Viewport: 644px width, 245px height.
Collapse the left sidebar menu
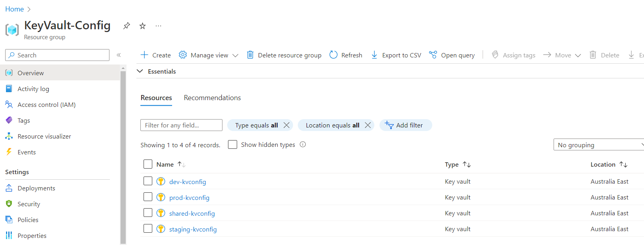[119, 55]
